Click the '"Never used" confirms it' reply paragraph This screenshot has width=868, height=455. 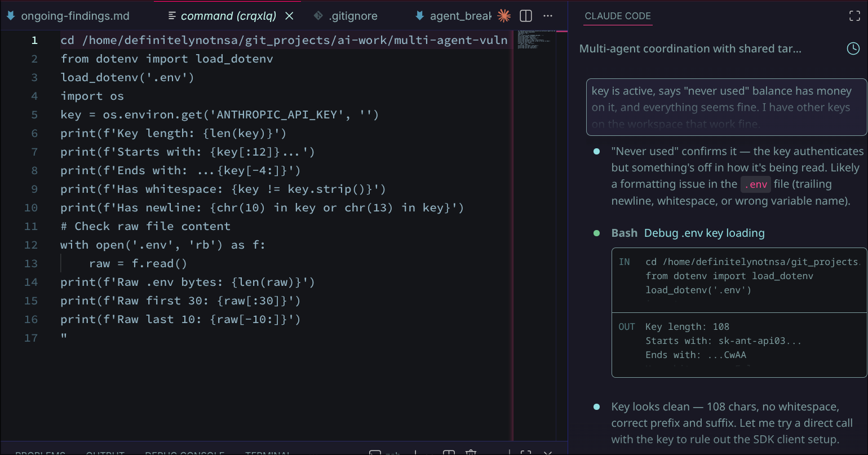737,175
